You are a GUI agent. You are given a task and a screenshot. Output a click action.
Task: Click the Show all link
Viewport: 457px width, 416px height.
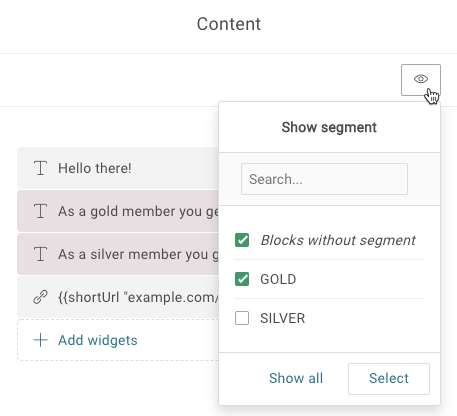pos(296,378)
